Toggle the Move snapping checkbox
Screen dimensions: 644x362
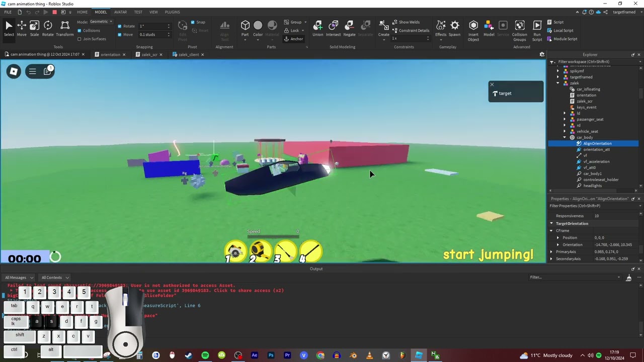[120, 35]
